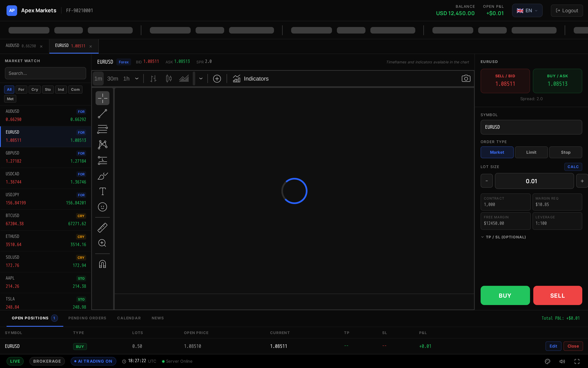Enter fullscreen mode via status bar icon

577,361
